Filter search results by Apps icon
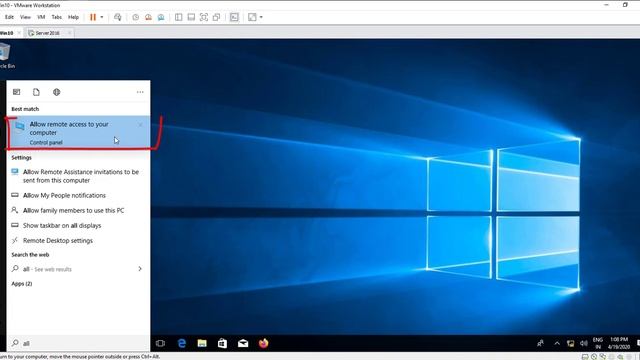The image size is (640, 360). pyautogui.click(x=16, y=92)
